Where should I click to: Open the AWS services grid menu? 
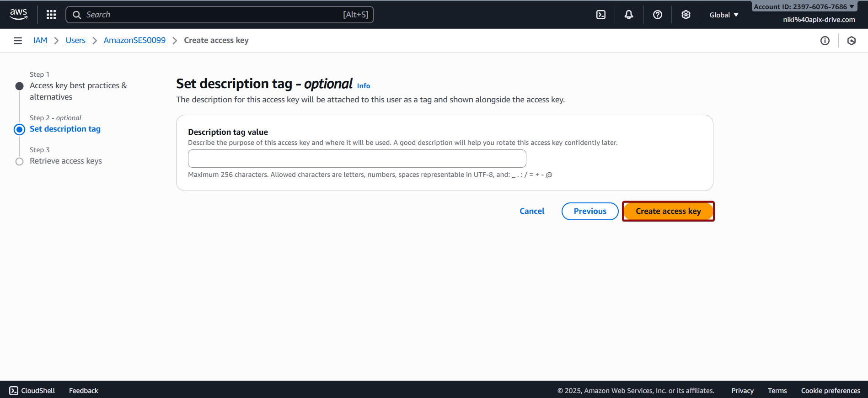[x=51, y=15]
